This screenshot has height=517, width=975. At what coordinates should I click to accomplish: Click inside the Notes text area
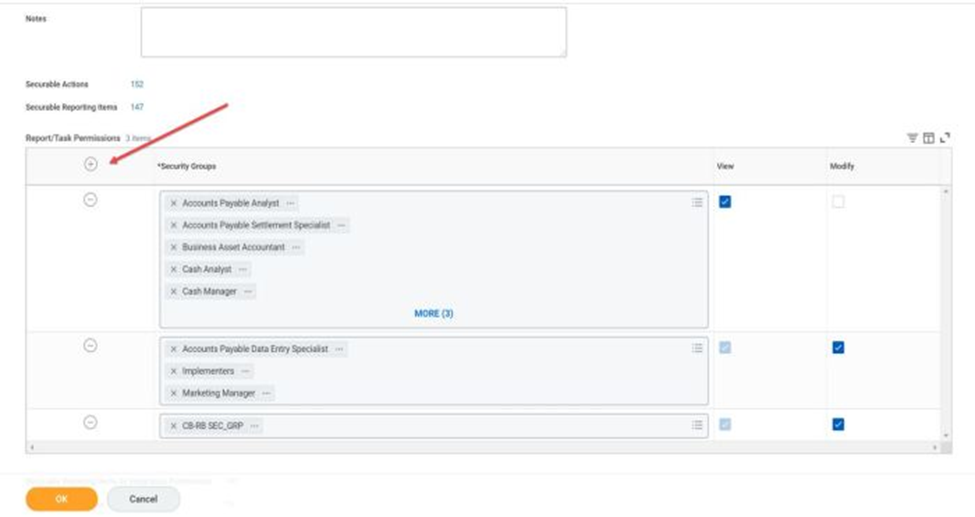click(x=353, y=32)
